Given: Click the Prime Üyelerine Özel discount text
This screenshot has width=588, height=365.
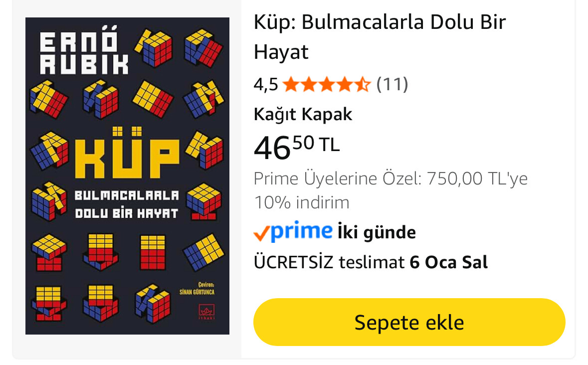Looking at the screenshot, I should 391,179.
